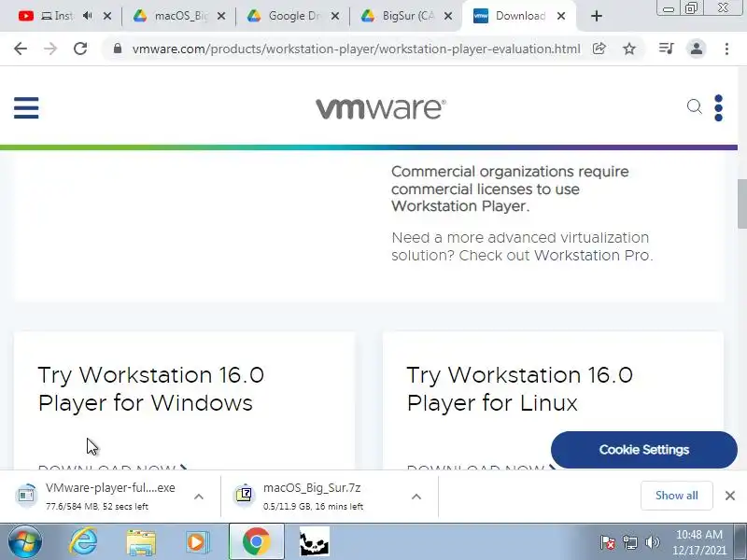747x560 pixels.
Task: Go back to the previous page
Action: [x=21, y=49]
